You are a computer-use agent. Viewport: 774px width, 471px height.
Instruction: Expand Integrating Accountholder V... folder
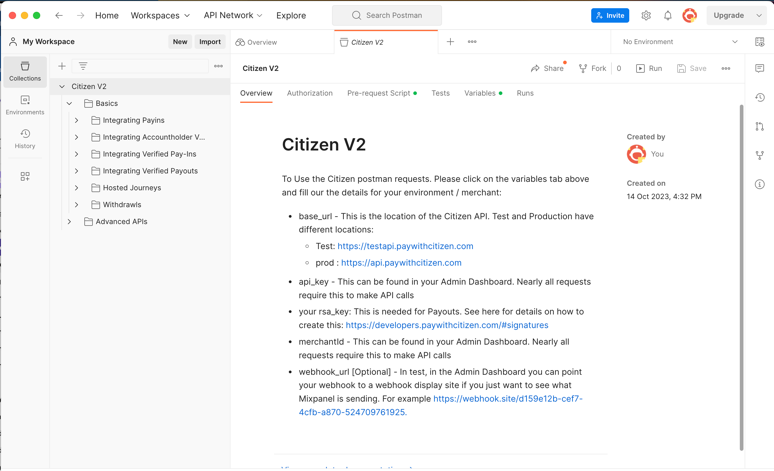(x=77, y=137)
